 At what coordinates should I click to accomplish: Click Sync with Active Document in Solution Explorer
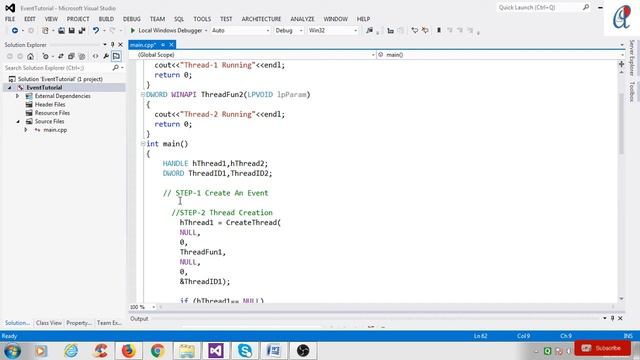coord(61,56)
